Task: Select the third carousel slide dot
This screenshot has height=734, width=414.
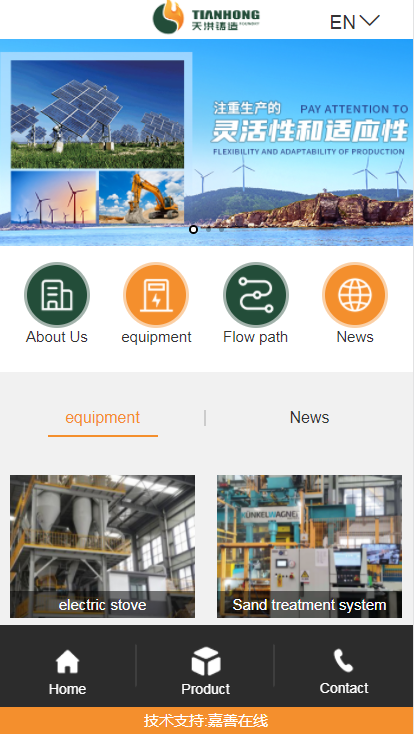Action: point(222,229)
